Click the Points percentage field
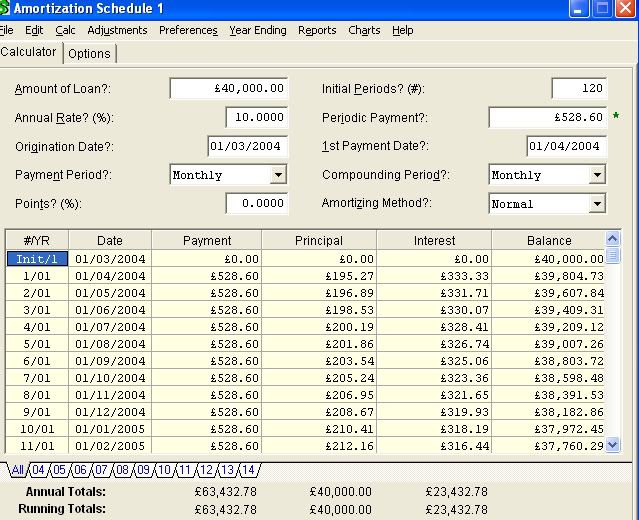639x520 pixels. [257, 203]
